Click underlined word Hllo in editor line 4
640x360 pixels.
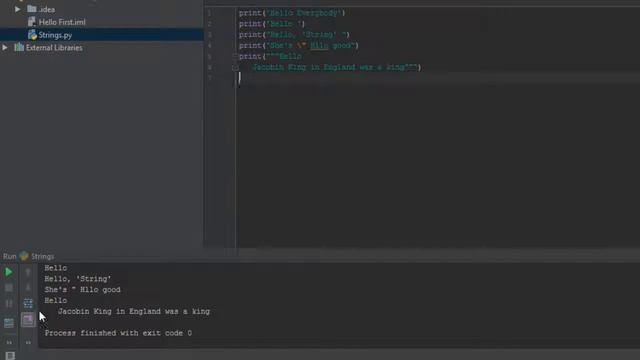coord(319,45)
